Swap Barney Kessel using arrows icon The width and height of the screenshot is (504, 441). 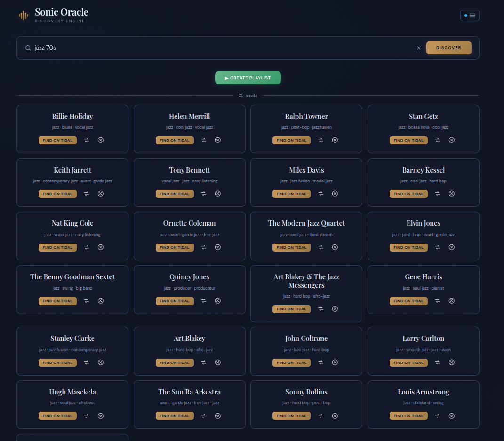coord(438,194)
